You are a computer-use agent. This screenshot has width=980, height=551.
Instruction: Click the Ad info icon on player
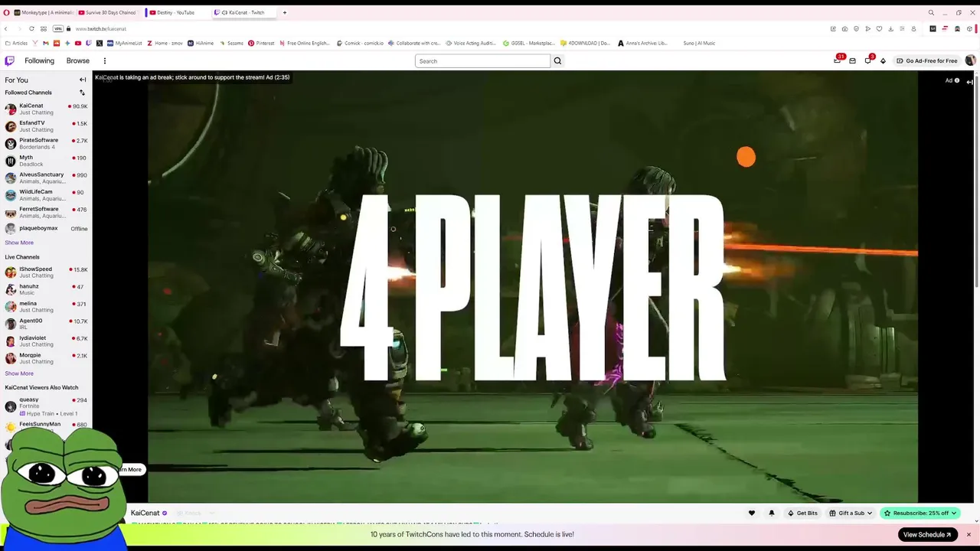coord(957,80)
